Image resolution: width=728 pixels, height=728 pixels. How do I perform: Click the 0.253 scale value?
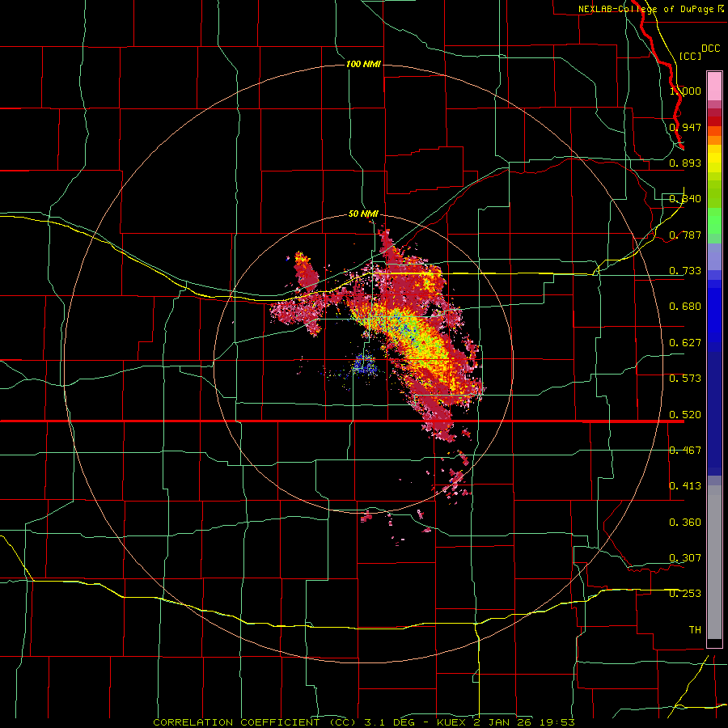coord(685,594)
